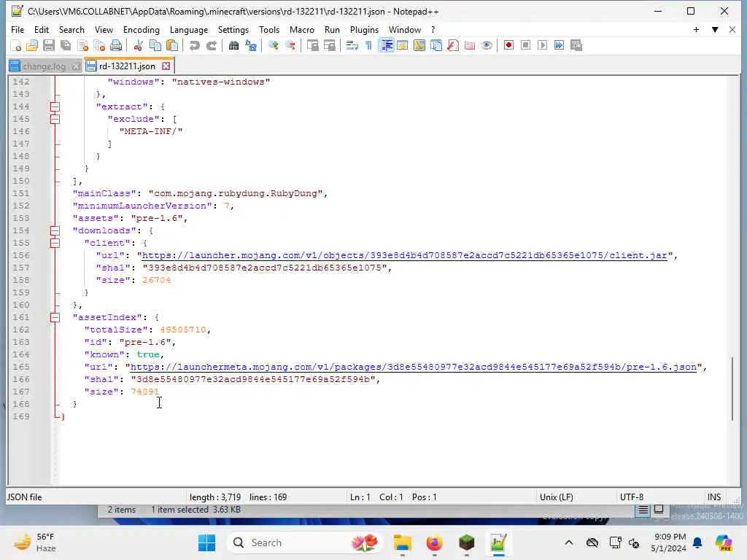
Task: Follow the client.jar download URL link
Action: [404, 255]
